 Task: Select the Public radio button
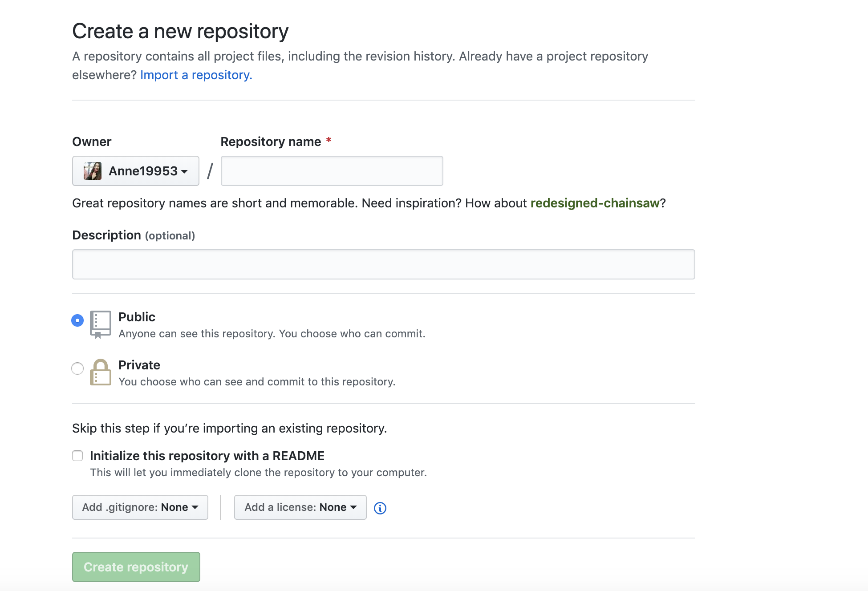(x=77, y=320)
